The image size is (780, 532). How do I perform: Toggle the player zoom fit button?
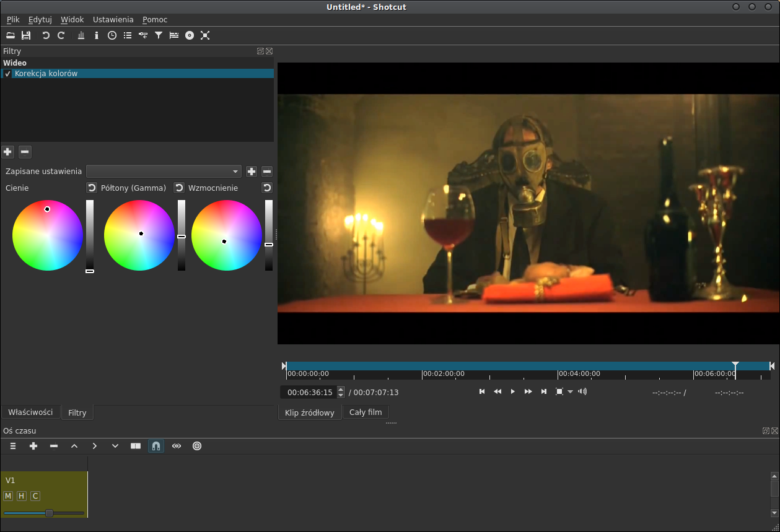[x=559, y=391]
